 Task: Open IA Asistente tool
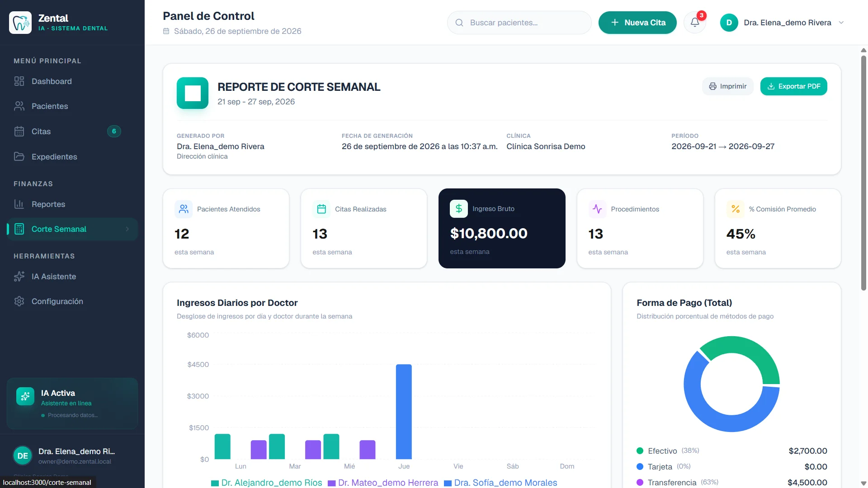click(x=72, y=277)
